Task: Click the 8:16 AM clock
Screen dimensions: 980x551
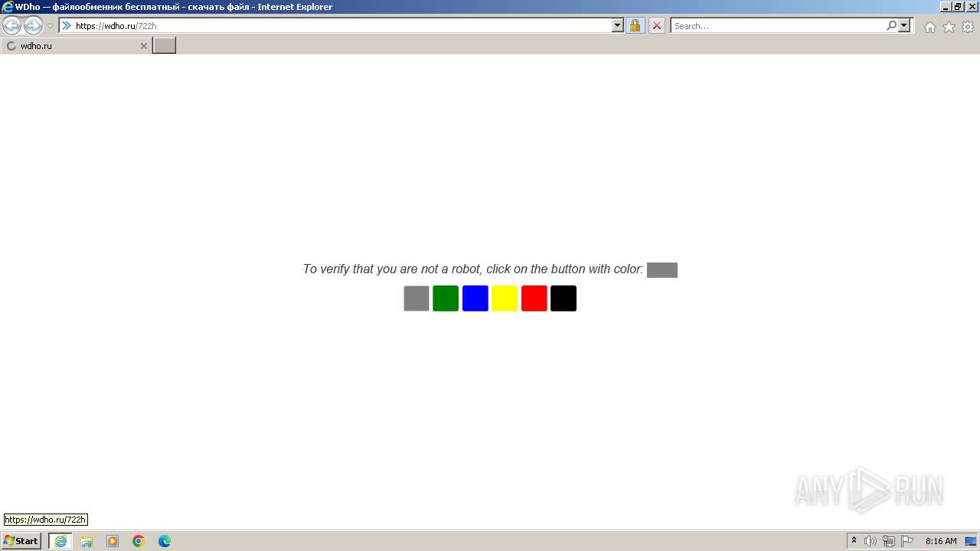Action: coord(941,541)
